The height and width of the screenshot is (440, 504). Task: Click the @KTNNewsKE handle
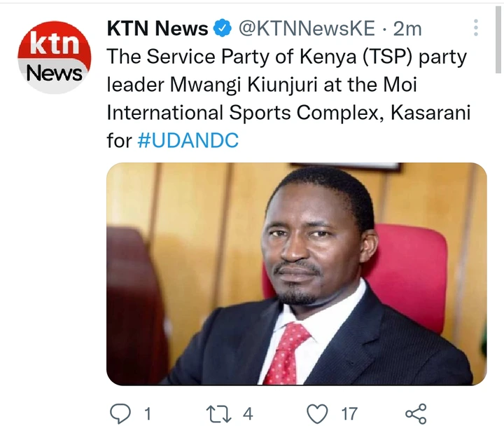tap(307, 28)
